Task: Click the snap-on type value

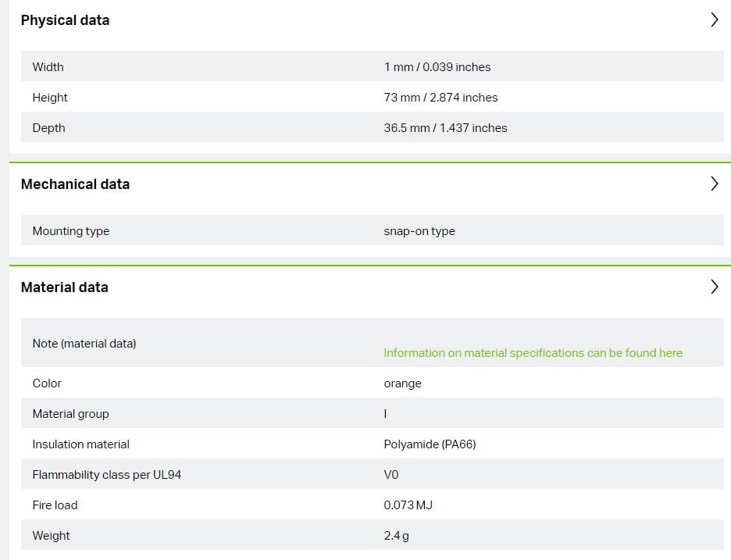Action: (419, 231)
